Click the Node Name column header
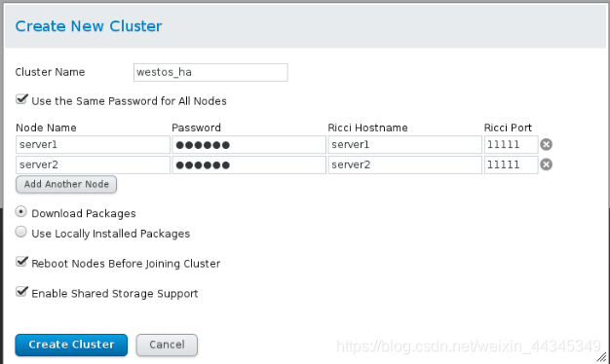 click(46, 127)
